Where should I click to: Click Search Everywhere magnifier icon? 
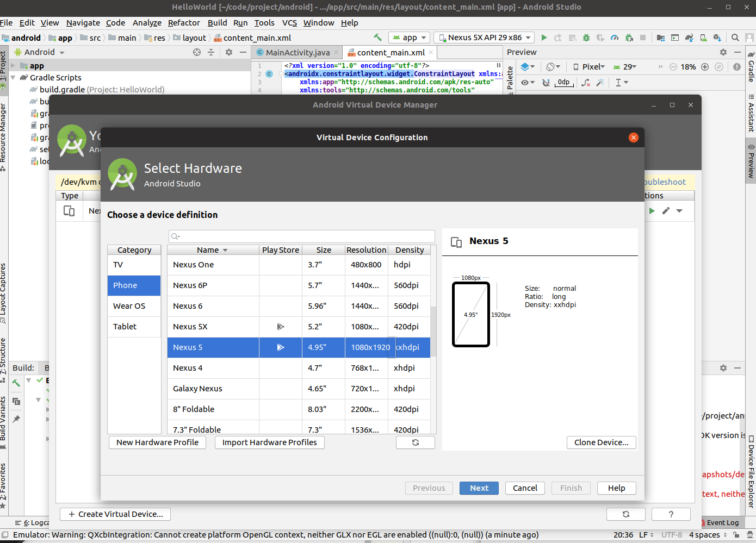point(735,38)
